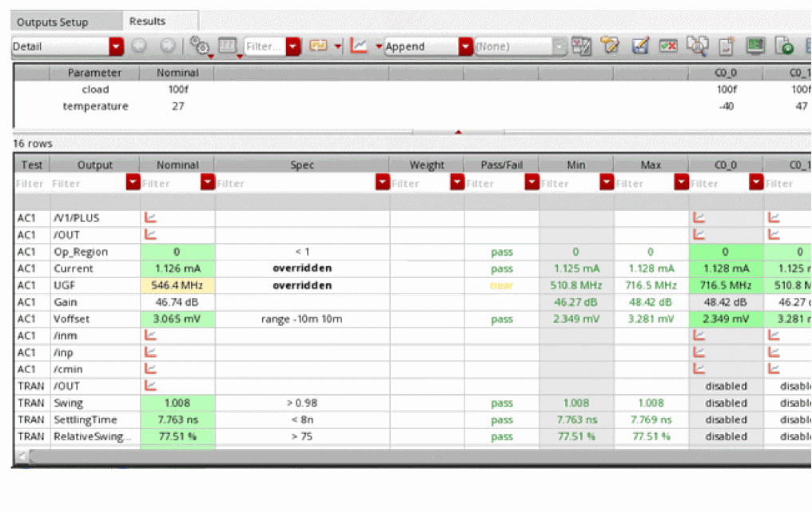Click the document with green arrow icon

[784, 46]
